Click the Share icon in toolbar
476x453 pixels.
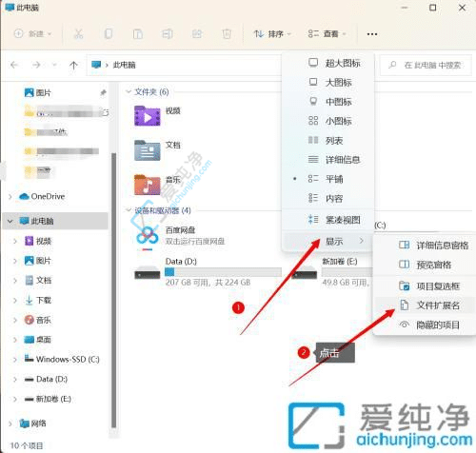point(197,33)
